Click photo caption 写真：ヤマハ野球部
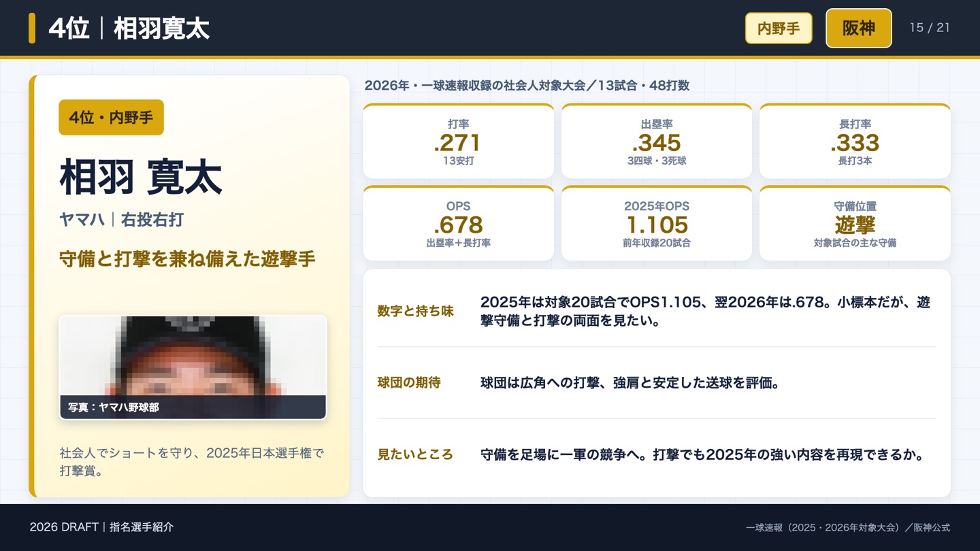 [114, 407]
